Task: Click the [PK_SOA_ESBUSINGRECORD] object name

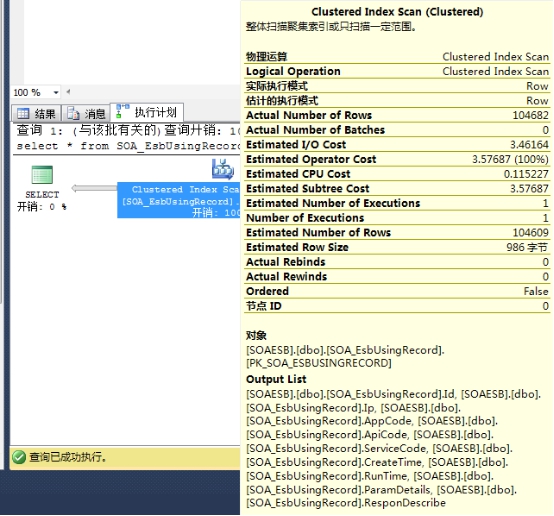Action: click(x=319, y=363)
